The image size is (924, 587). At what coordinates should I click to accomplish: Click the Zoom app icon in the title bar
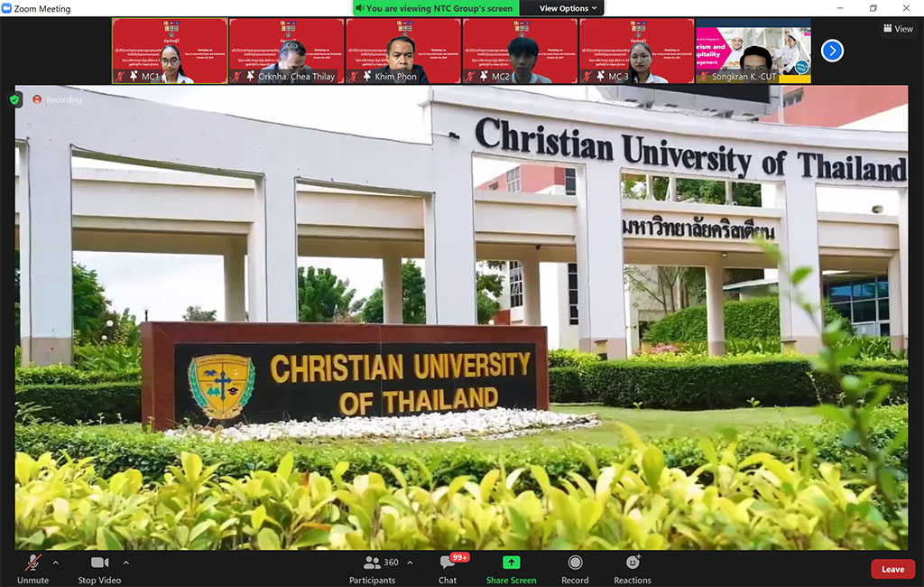pyautogui.click(x=6, y=8)
